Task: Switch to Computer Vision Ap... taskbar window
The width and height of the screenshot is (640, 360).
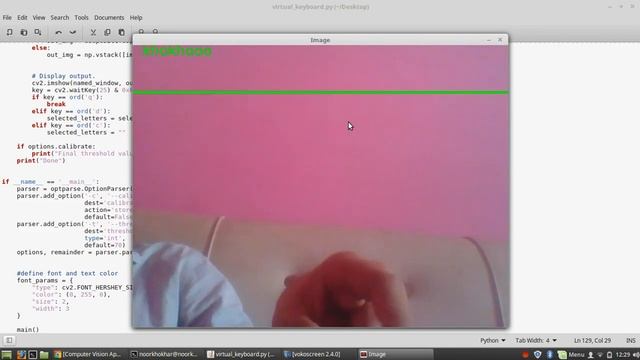Action: [x=88, y=354]
